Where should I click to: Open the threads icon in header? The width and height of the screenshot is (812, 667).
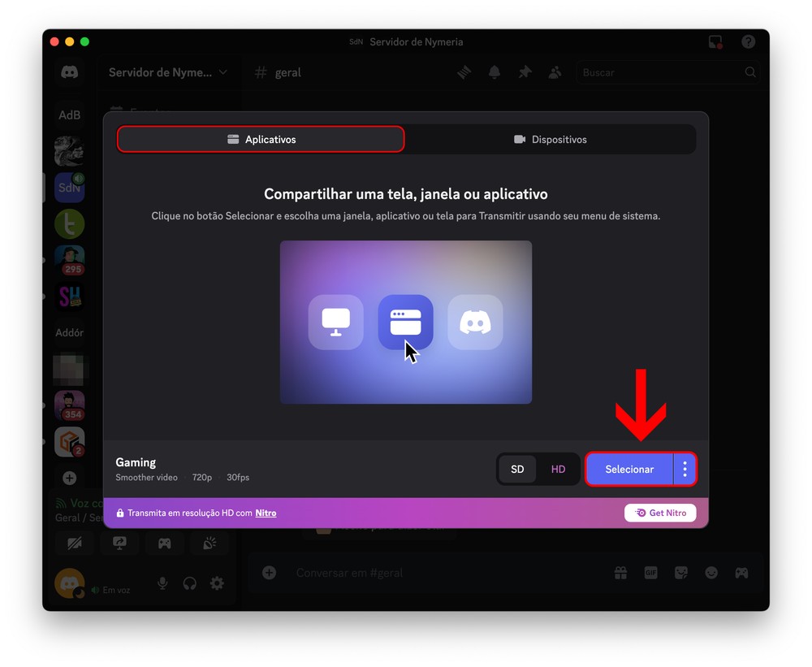tap(464, 72)
